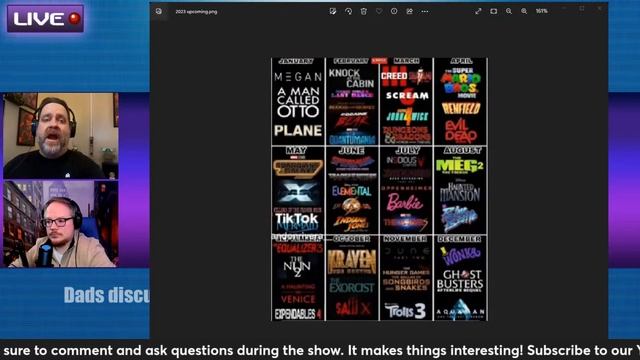
Task: Click the A MAN CALLED OTTO title
Action: coord(298,102)
